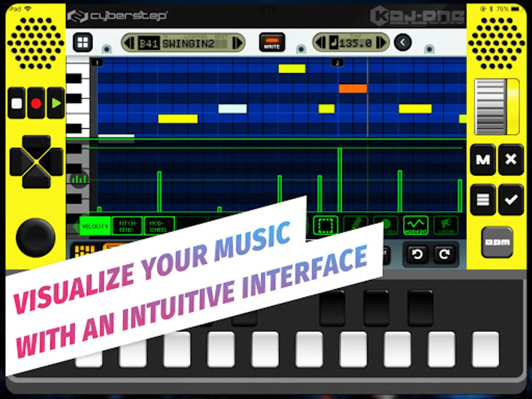Play the sequence with green play button
This screenshot has width=532, height=399.
[x=56, y=103]
